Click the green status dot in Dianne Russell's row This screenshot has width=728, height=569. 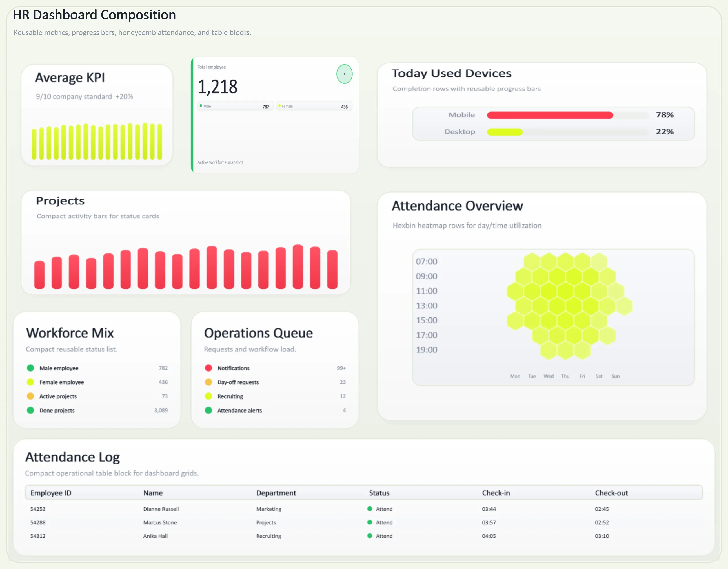pyautogui.click(x=370, y=509)
